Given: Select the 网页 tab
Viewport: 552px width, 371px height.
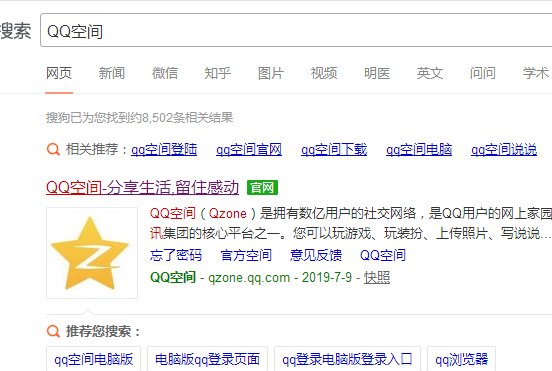Looking at the screenshot, I should (x=59, y=73).
